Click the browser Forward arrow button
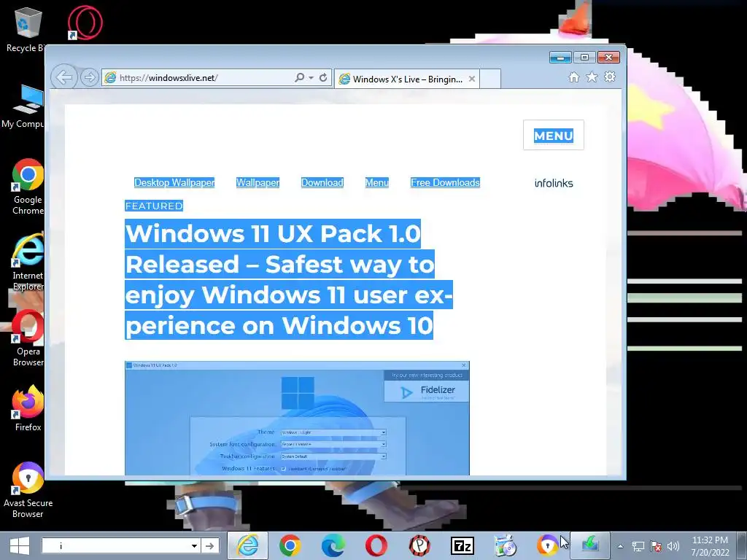The height and width of the screenshot is (560, 747). point(89,77)
